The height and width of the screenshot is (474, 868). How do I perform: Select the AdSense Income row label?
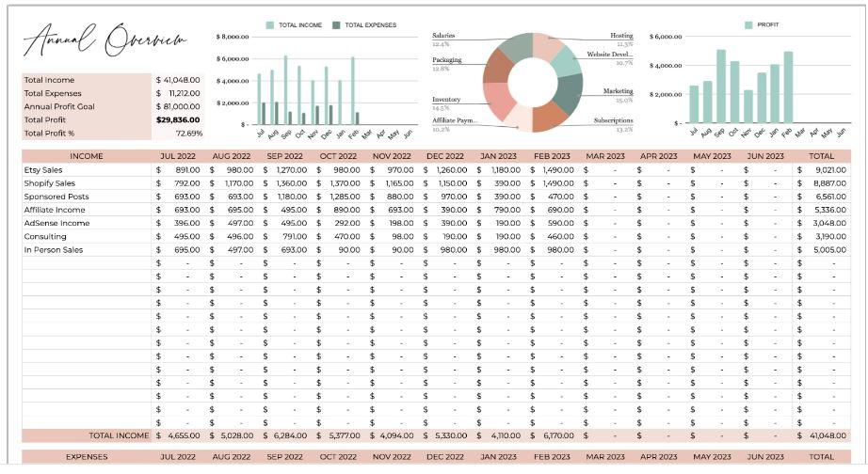coord(56,224)
